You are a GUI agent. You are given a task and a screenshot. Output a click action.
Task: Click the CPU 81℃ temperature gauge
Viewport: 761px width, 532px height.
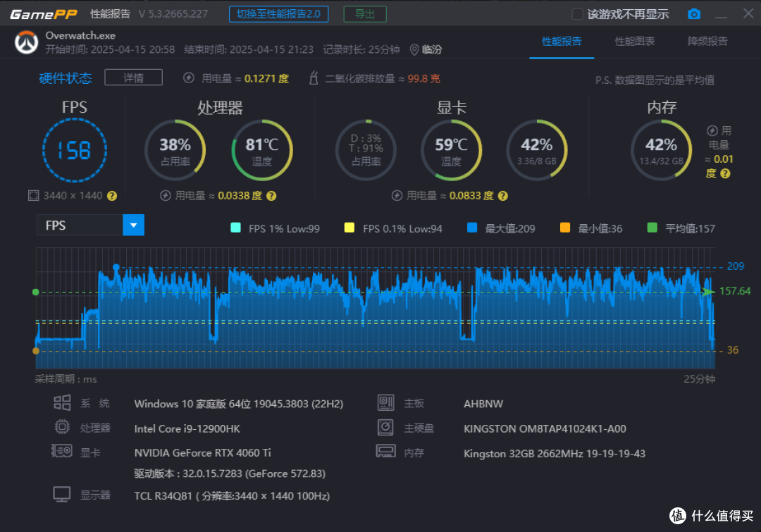click(x=262, y=150)
